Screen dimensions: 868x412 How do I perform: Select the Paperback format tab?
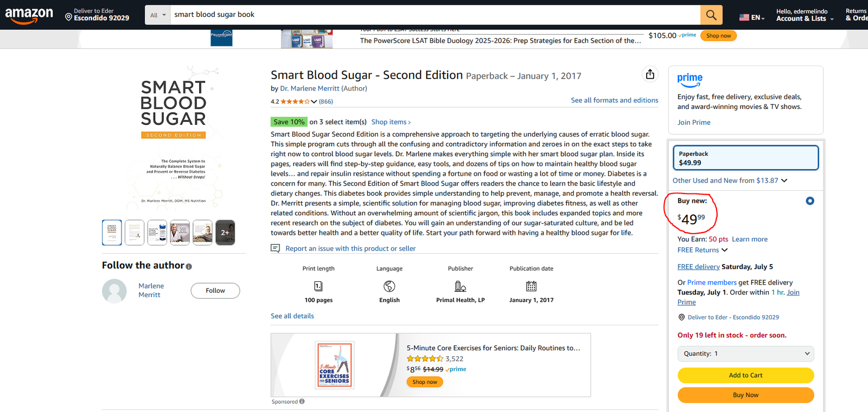pyautogui.click(x=745, y=158)
